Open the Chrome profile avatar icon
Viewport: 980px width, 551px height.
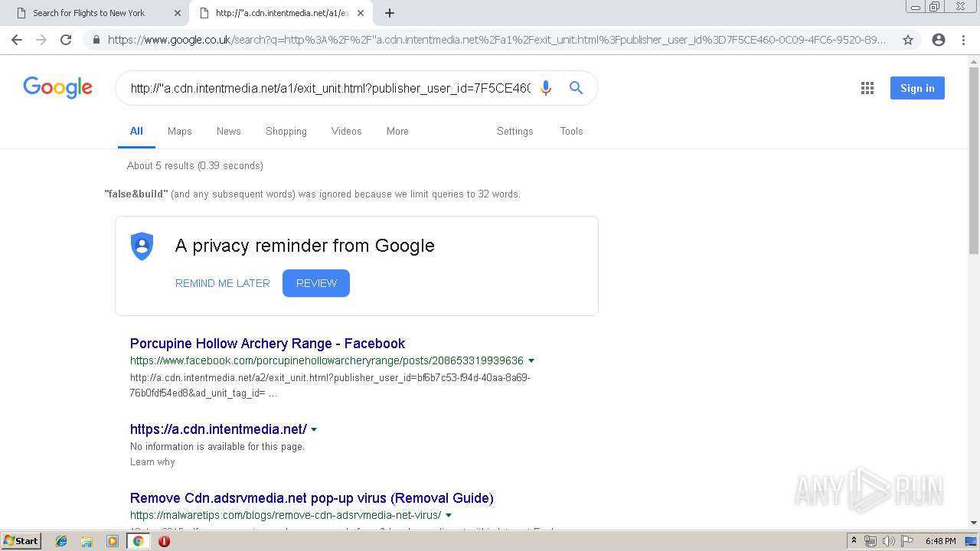click(x=939, y=40)
